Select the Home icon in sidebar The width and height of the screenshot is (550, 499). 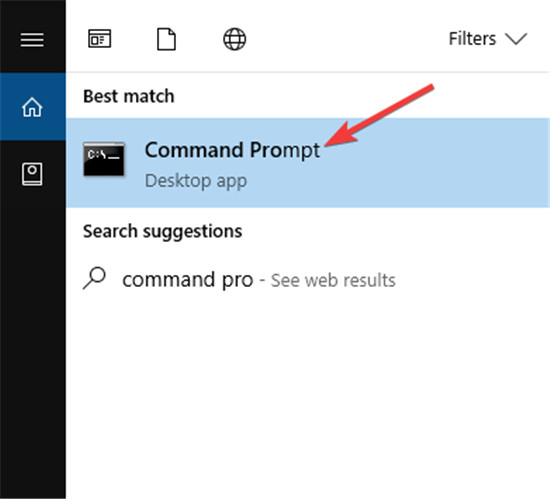(32, 107)
